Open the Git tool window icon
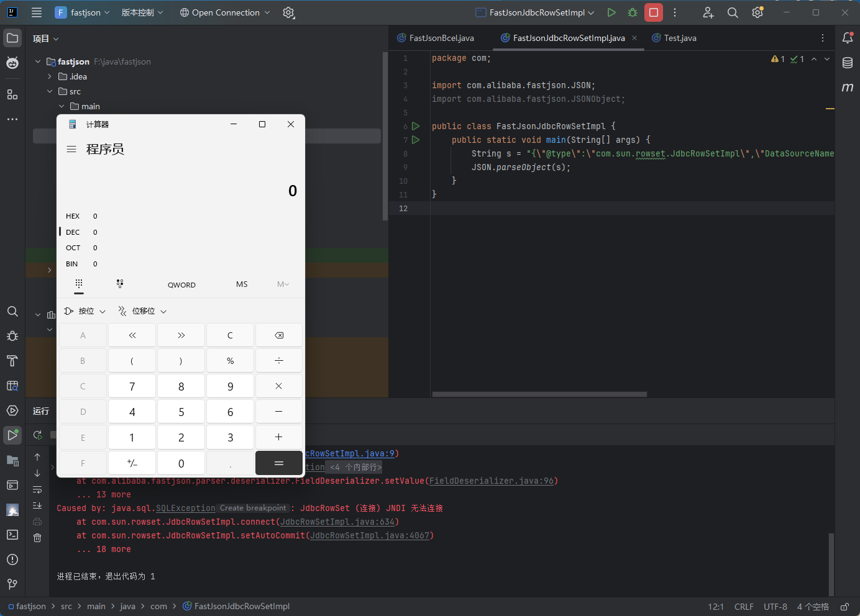The height and width of the screenshot is (616, 860). click(x=12, y=584)
